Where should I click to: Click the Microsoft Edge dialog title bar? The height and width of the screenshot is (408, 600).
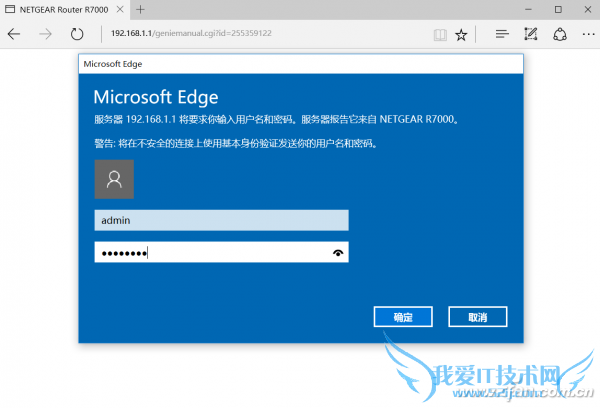pyautogui.click(x=301, y=64)
